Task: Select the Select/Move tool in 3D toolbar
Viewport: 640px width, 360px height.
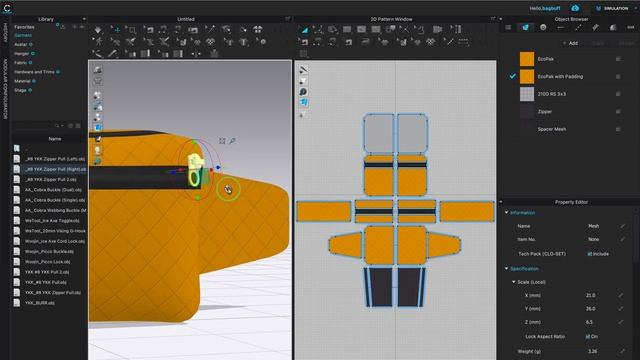Action: tap(117, 30)
